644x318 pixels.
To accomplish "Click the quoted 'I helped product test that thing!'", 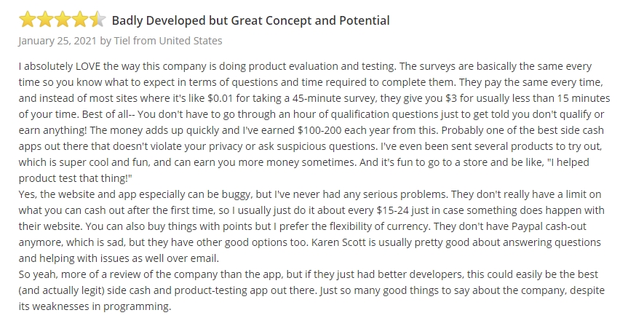I will (303, 170).
